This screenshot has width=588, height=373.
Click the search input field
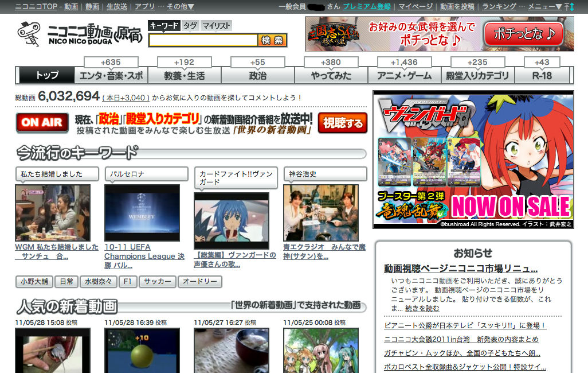203,40
